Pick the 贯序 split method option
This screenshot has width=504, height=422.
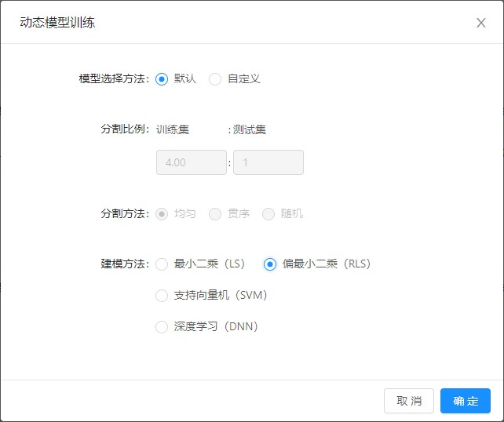click(215, 214)
